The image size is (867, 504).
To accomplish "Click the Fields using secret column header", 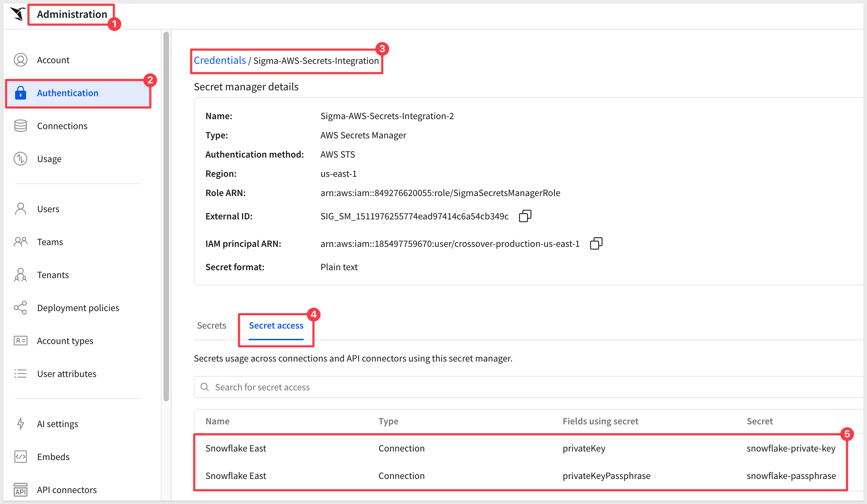I will (x=600, y=421).
